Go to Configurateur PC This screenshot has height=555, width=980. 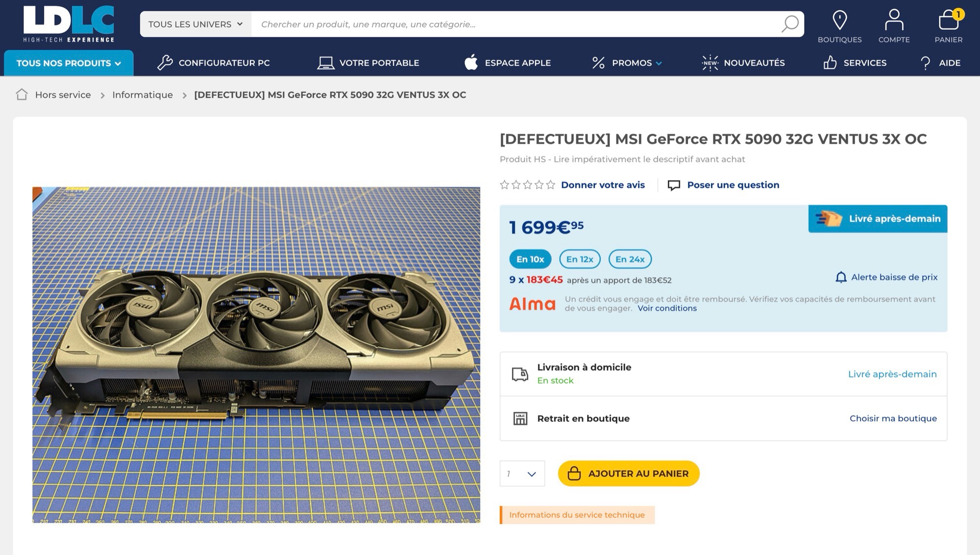pyautogui.click(x=214, y=63)
